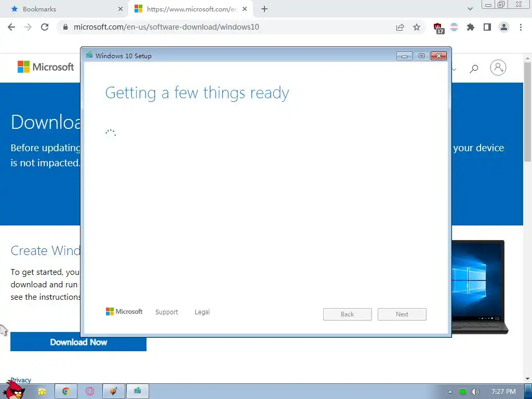Open the Privacy link on webpage
Screen dimensions: 532x399
(21, 380)
